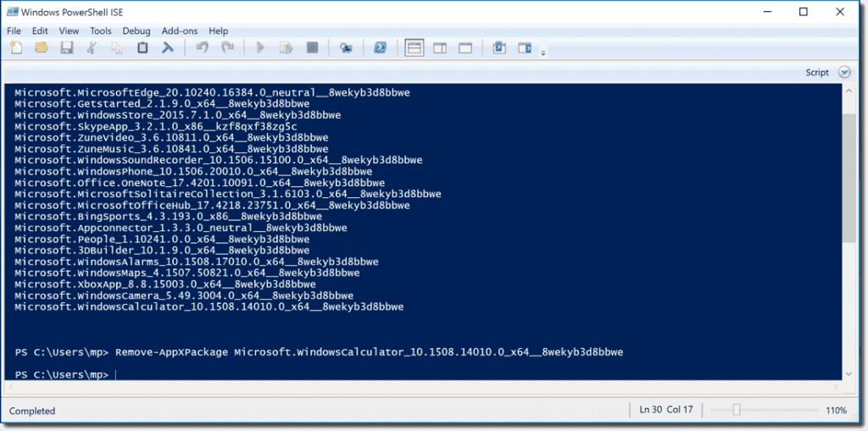The image size is (868, 431).
Task: Click the Microsoft.WindowsCamera package line
Action: click(184, 295)
